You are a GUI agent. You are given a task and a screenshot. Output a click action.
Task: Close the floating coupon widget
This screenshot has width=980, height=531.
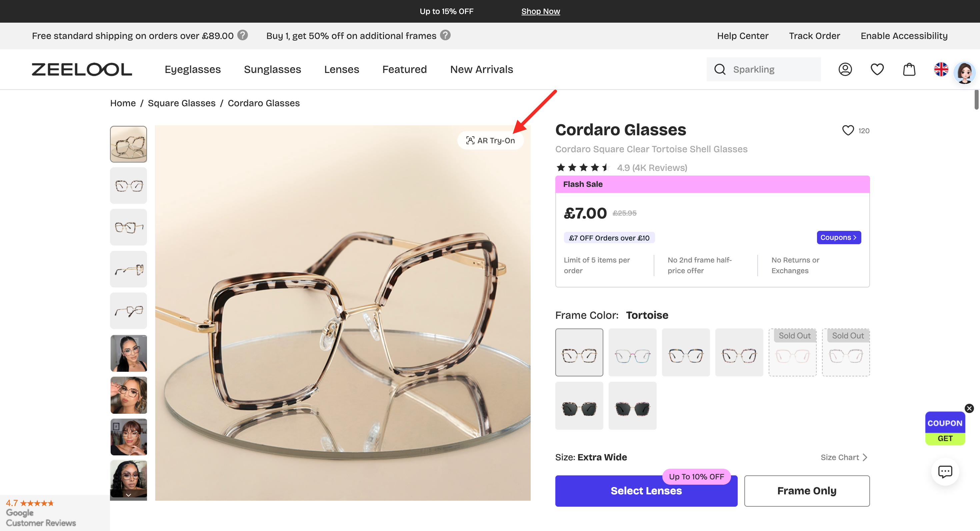tap(969, 408)
